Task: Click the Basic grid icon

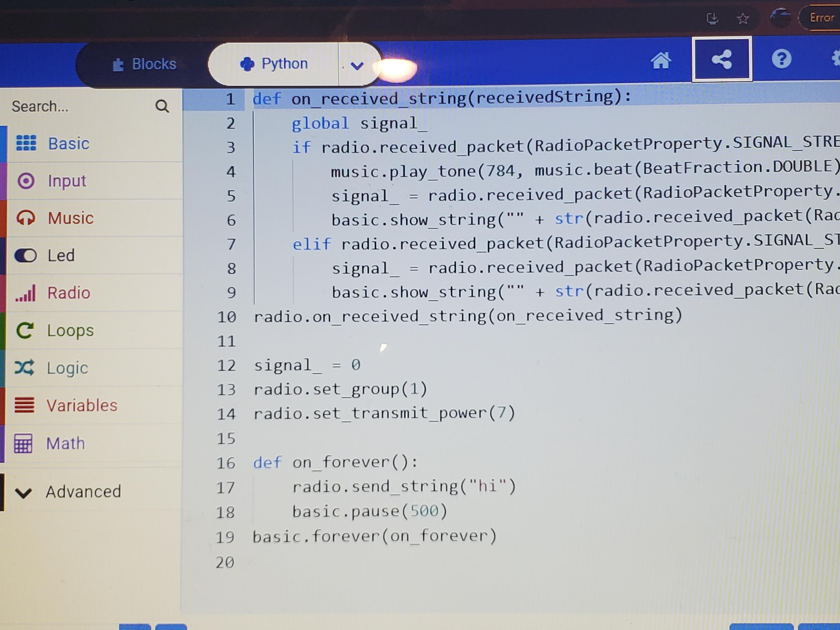Action: (26, 143)
